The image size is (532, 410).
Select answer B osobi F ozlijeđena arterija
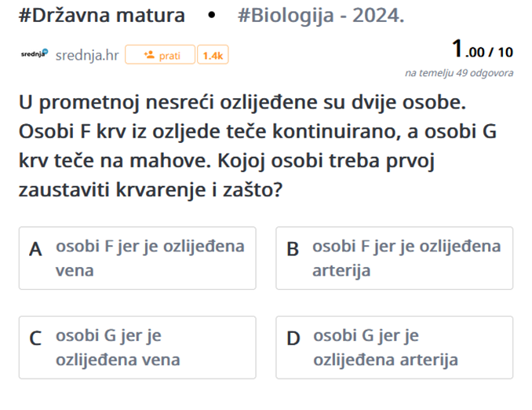[x=394, y=258]
